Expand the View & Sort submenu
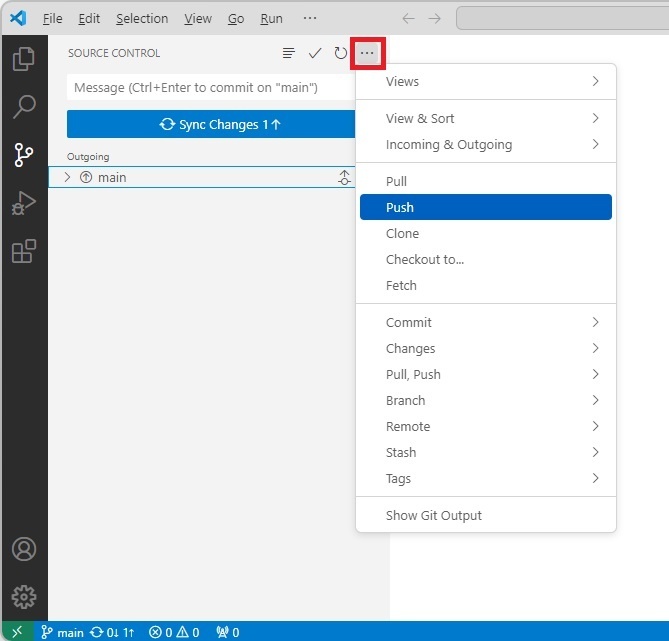Image resolution: width=669 pixels, height=641 pixels. click(x=486, y=118)
